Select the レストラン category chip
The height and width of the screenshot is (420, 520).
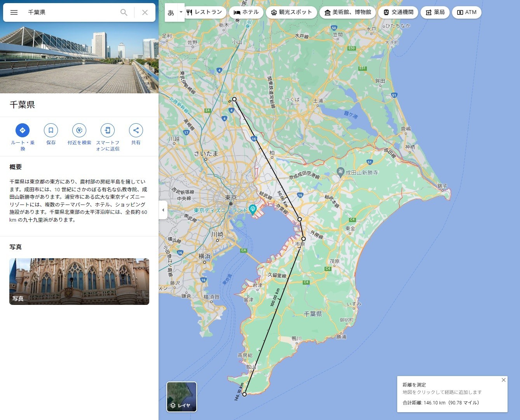[204, 12]
